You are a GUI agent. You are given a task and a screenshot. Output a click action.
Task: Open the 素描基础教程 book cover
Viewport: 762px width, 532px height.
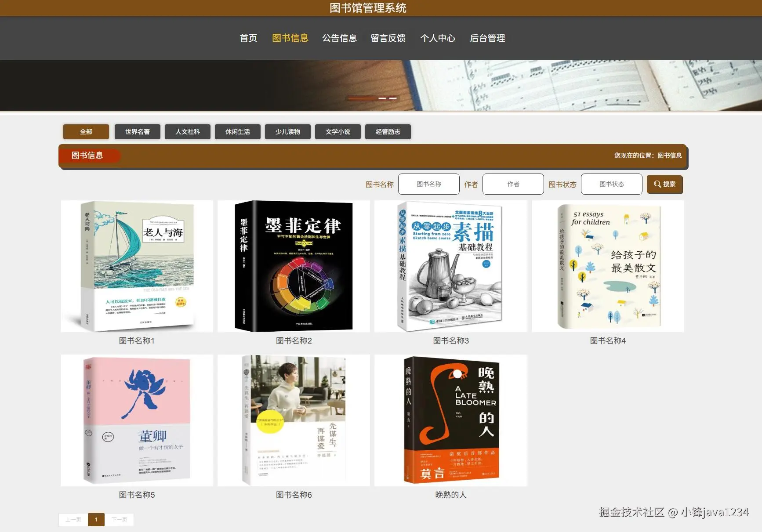(x=451, y=266)
